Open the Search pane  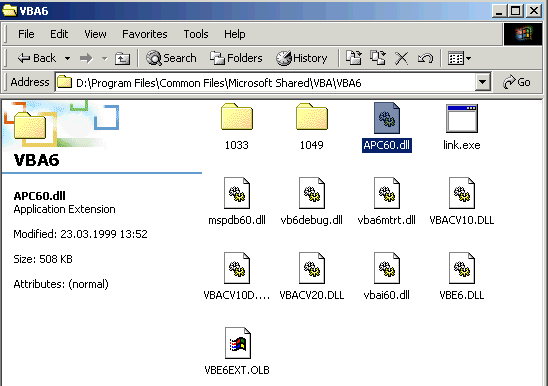tap(171, 58)
